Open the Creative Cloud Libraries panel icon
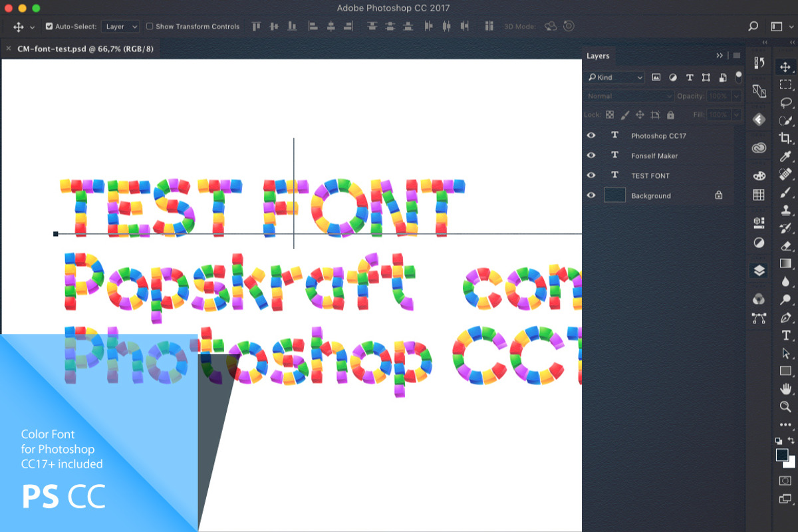This screenshot has height=532, width=798. tap(759, 148)
